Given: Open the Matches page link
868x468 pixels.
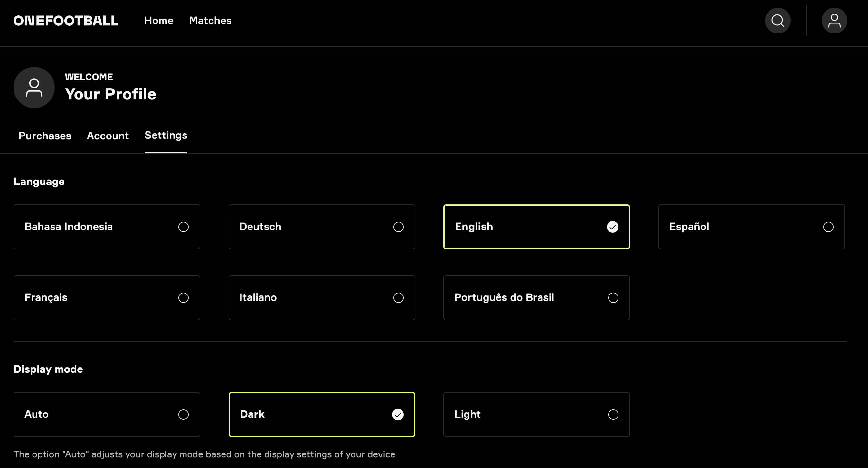Looking at the screenshot, I should point(210,21).
